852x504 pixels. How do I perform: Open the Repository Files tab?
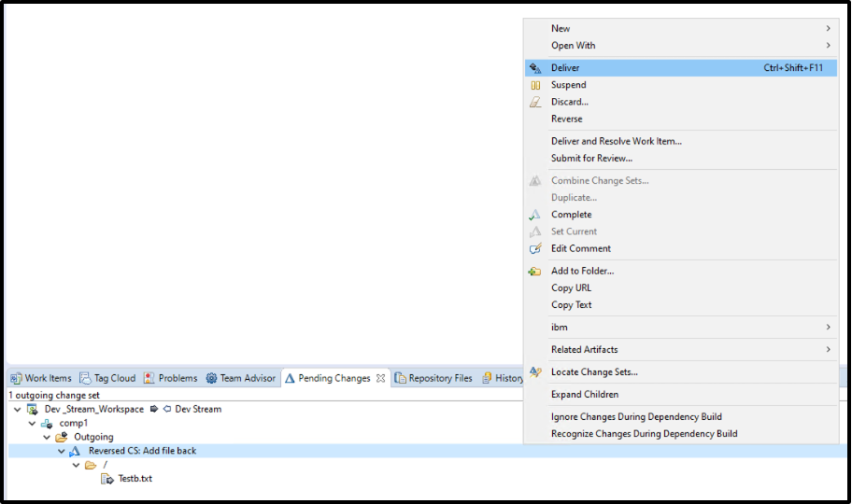pos(433,378)
